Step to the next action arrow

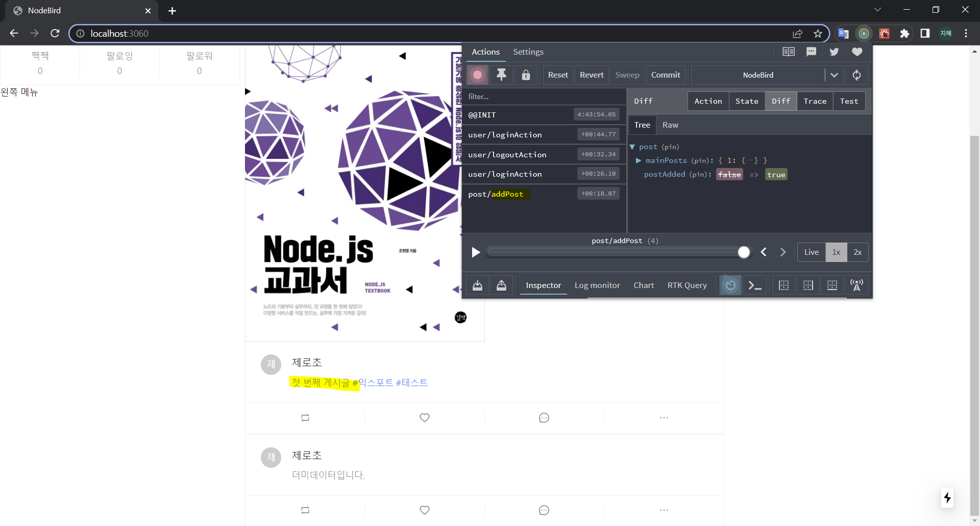pyautogui.click(x=783, y=252)
